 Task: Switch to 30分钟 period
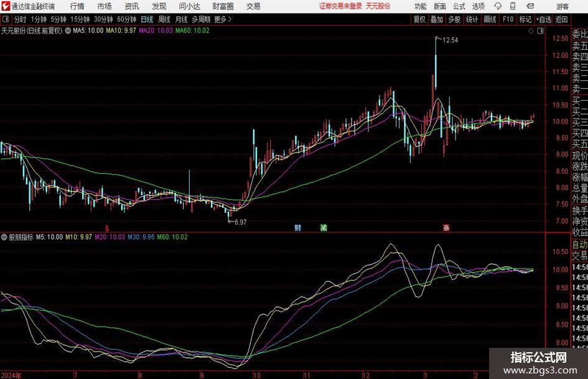[103, 19]
